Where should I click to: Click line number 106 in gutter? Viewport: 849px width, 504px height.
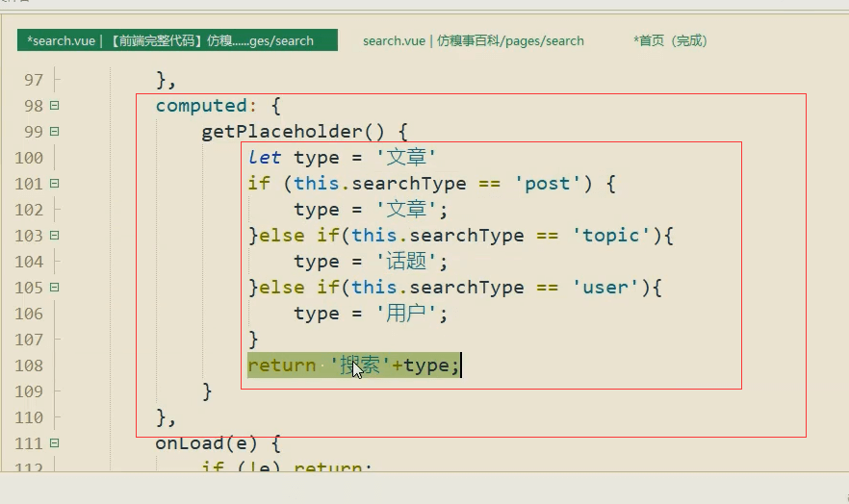coord(29,314)
